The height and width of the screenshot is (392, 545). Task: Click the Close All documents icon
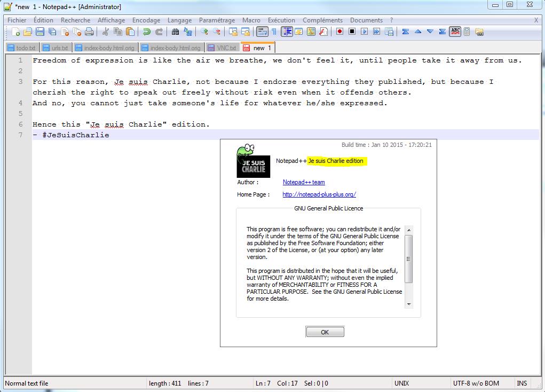[77, 32]
